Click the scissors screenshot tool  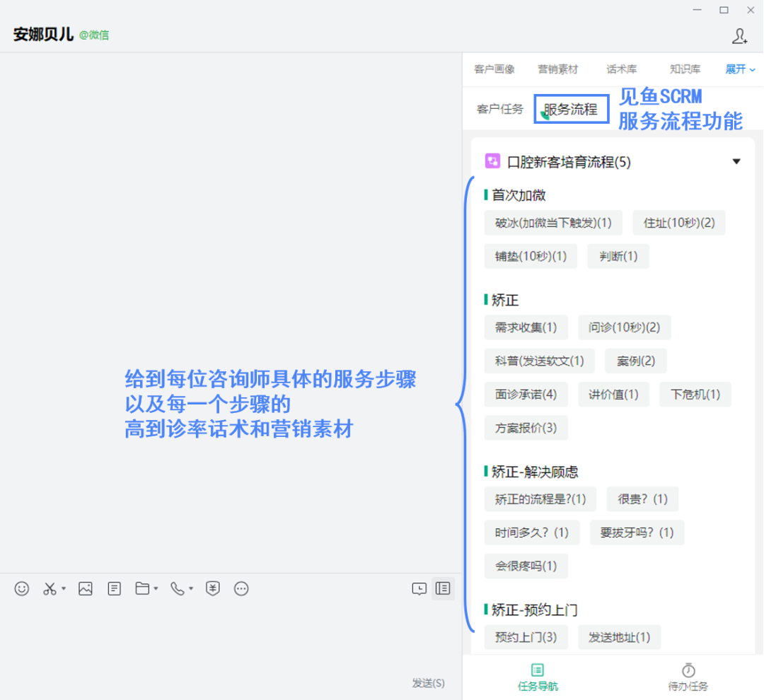tap(50, 588)
